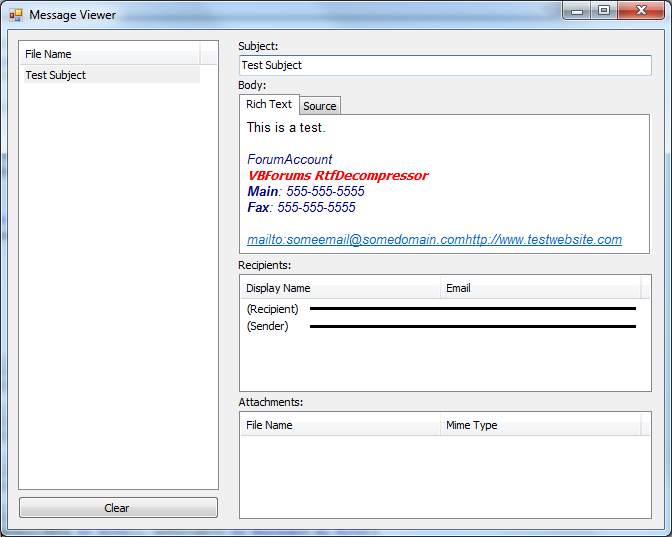Switch to the Source tab
This screenshot has height=537, width=672.
click(320, 106)
